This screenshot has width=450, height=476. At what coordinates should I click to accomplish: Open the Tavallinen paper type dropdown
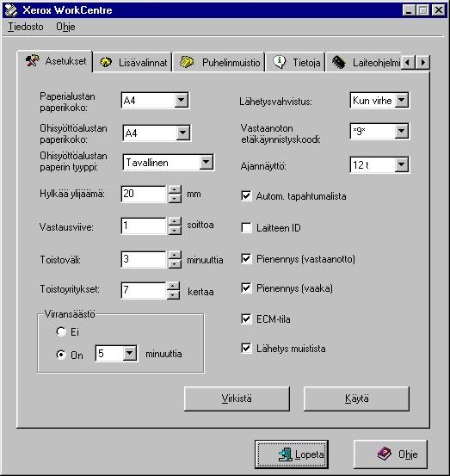pyautogui.click(x=207, y=162)
